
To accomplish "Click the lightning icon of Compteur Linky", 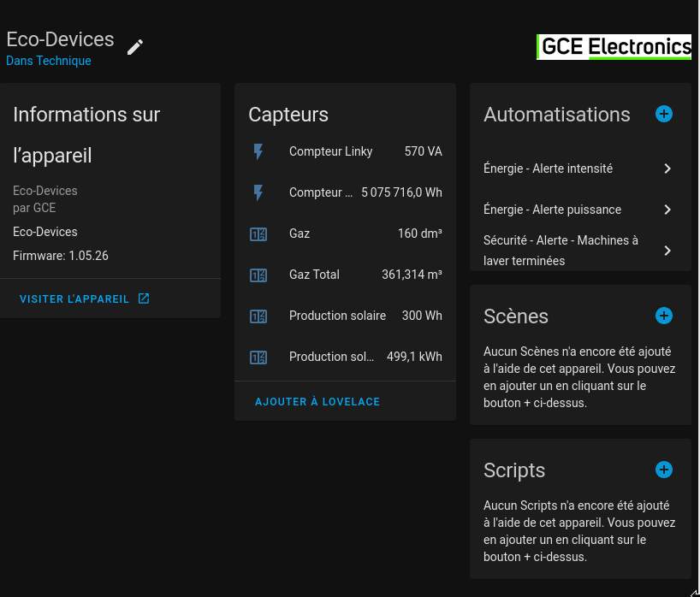I will point(258,151).
